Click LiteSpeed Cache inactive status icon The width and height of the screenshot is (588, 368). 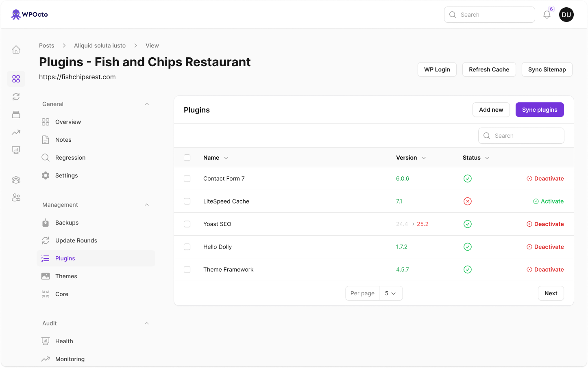pos(468,201)
